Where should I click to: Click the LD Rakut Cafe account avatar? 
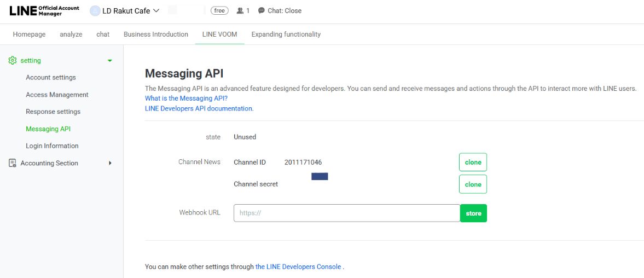pos(95,11)
